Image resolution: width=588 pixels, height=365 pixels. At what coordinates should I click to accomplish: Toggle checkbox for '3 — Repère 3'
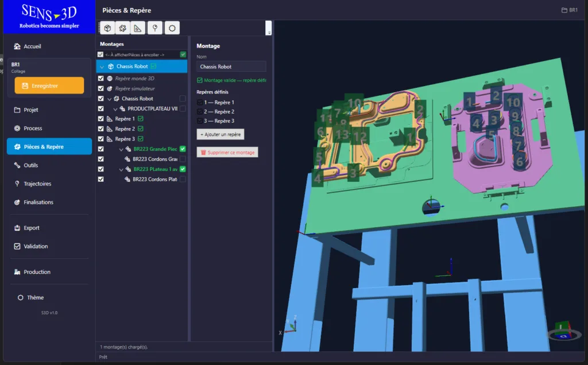coord(200,121)
